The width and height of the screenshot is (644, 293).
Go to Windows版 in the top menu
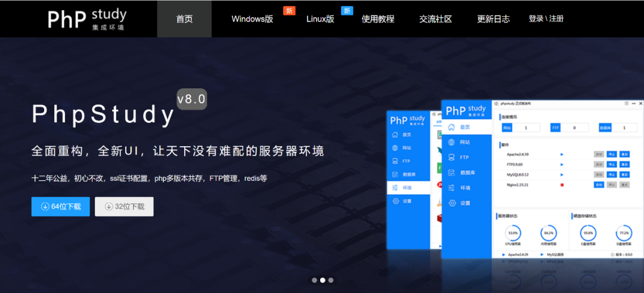pos(252,19)
